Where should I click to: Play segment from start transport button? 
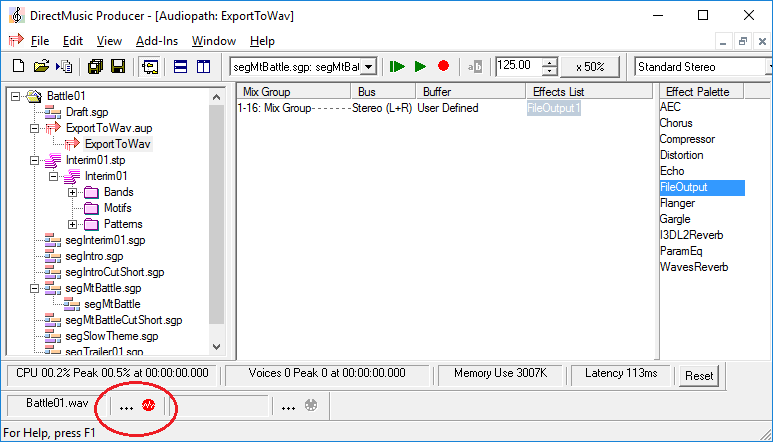coord(397,66)
